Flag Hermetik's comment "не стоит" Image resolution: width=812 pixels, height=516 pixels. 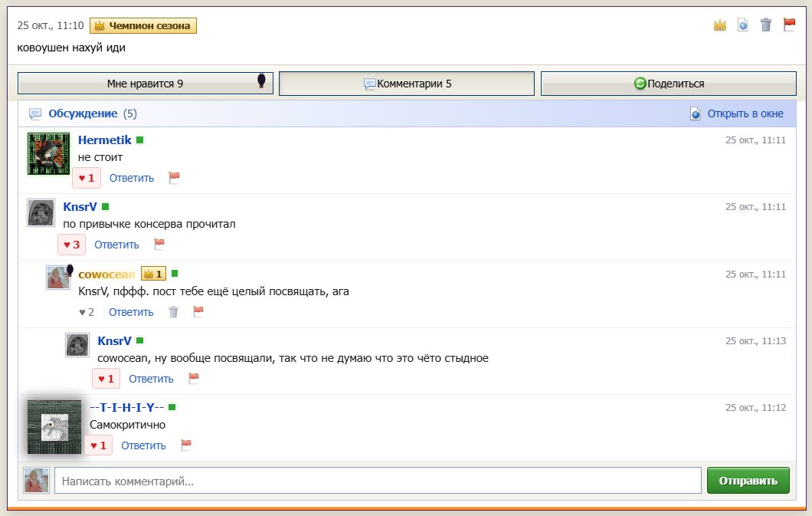tap(175, 178)
